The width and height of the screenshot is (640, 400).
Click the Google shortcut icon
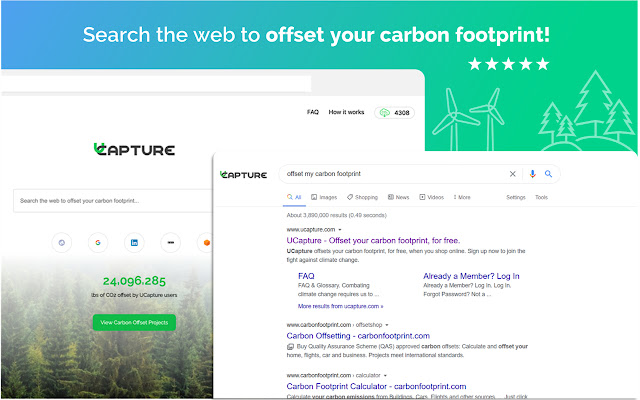(98, 243)
